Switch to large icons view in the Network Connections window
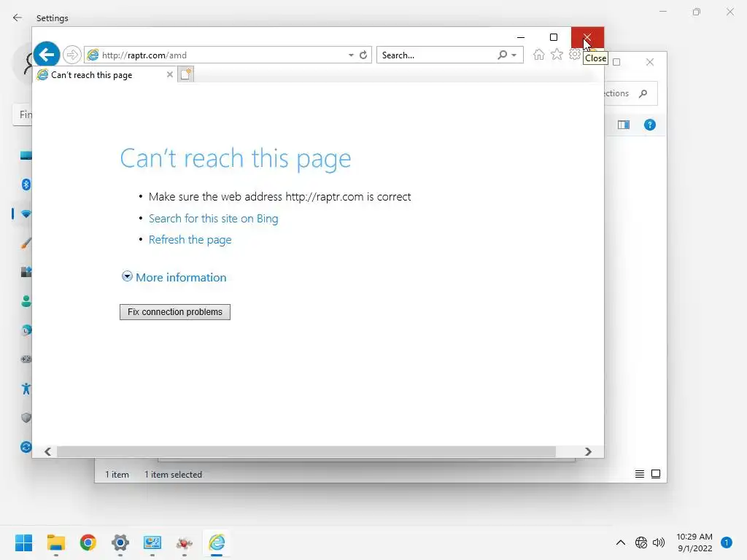Screen dimensions: 747x560 click(x=656, y=474)
